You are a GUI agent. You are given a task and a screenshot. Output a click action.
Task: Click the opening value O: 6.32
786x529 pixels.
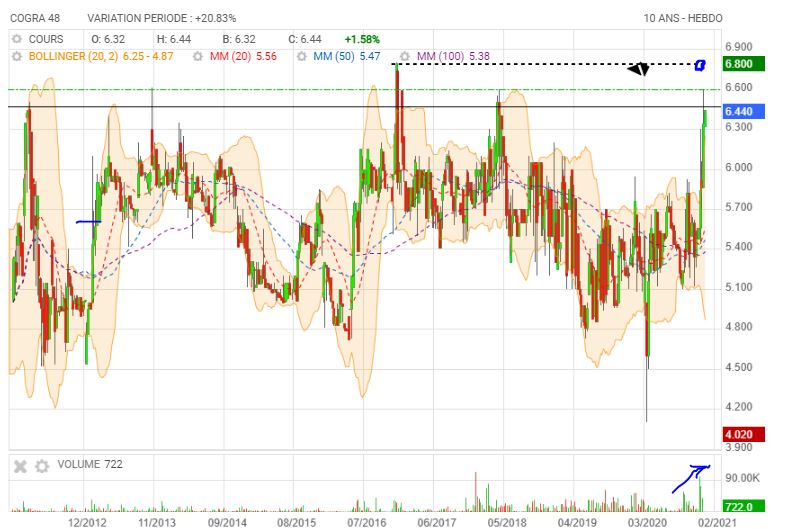tap(108, 39)
